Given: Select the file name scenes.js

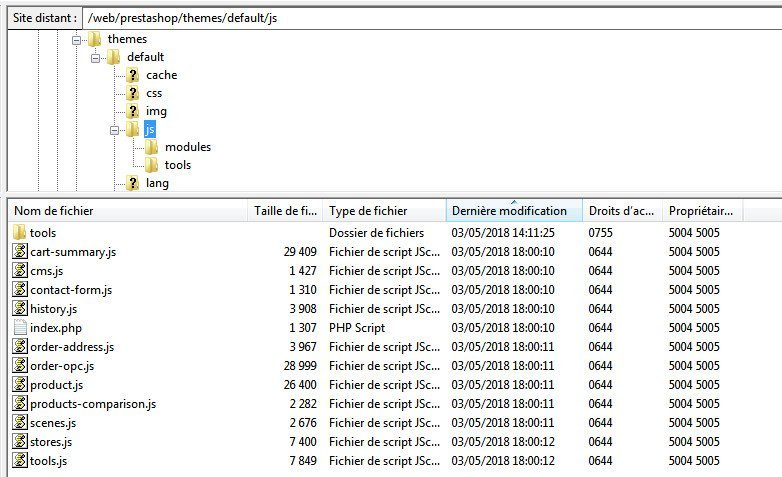Looking at the screenshot, I should 53,423.
